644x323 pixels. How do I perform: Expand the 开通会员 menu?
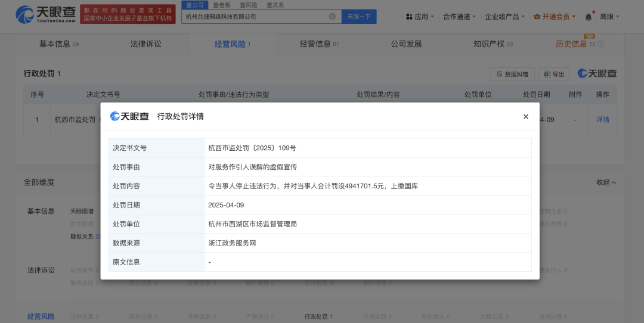tap(555, 17)
